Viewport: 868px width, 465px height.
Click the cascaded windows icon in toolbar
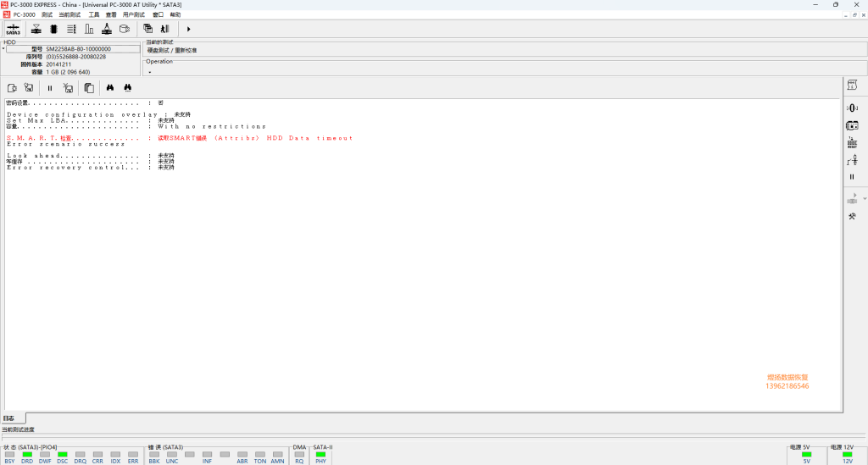point(147,29)
